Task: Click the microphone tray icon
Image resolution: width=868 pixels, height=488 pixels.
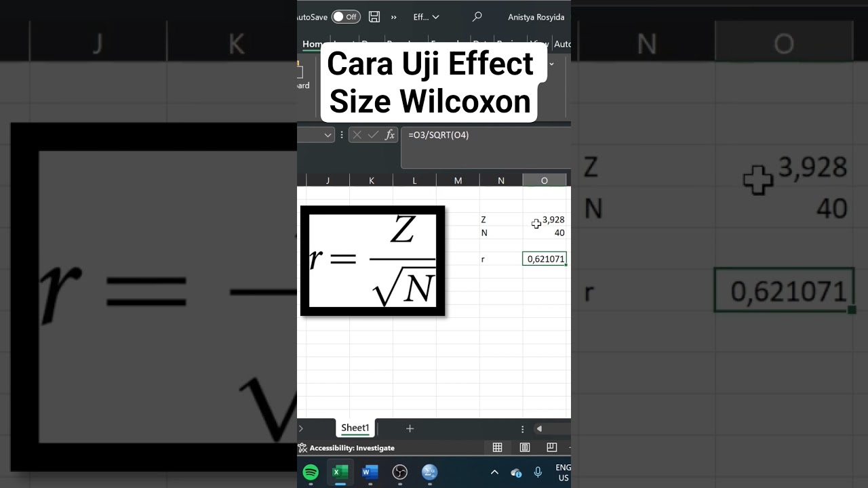Action: click(538, 472)
